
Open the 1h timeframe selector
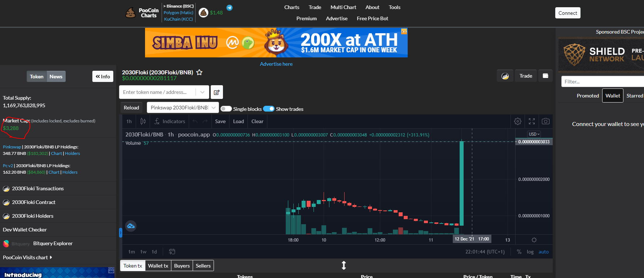pos(129,121)
